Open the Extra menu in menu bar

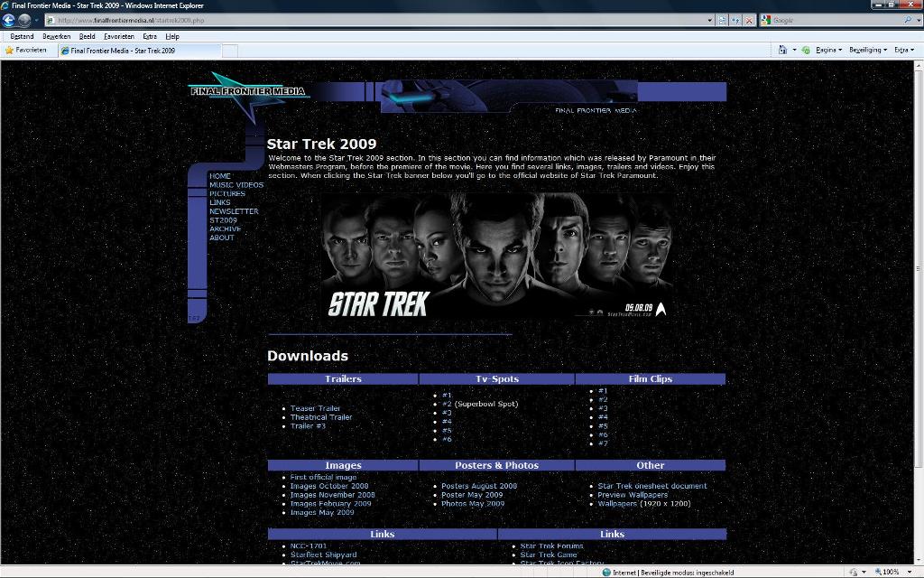150,36
